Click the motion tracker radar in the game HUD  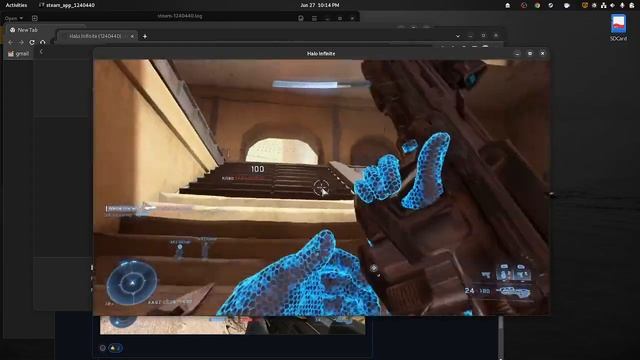(132, 282)
